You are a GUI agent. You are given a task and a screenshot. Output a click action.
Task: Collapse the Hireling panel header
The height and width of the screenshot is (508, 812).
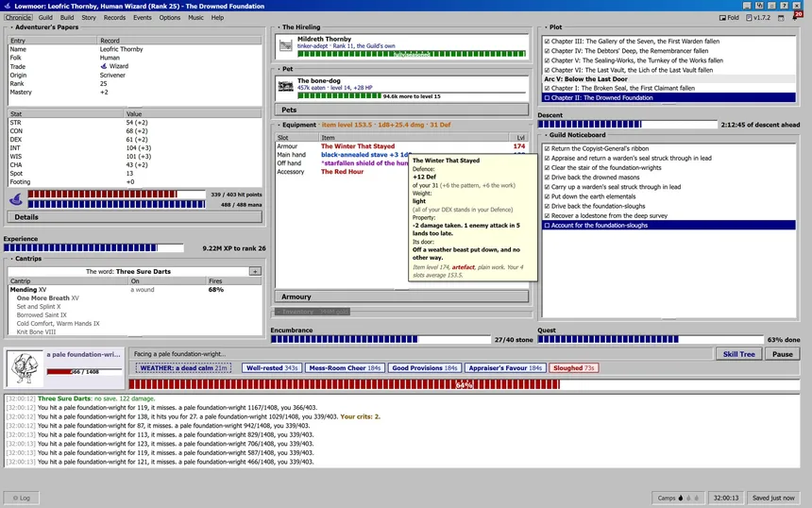pyautogui.click(x=298, y=27)
